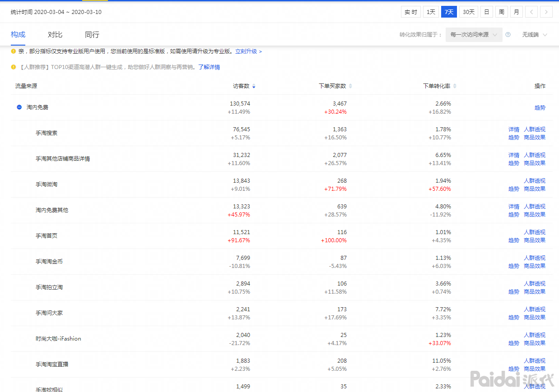Open help question mark icon beside source dropdown
This screenshot has height=392, width=559.
click(x=508, y=35)
